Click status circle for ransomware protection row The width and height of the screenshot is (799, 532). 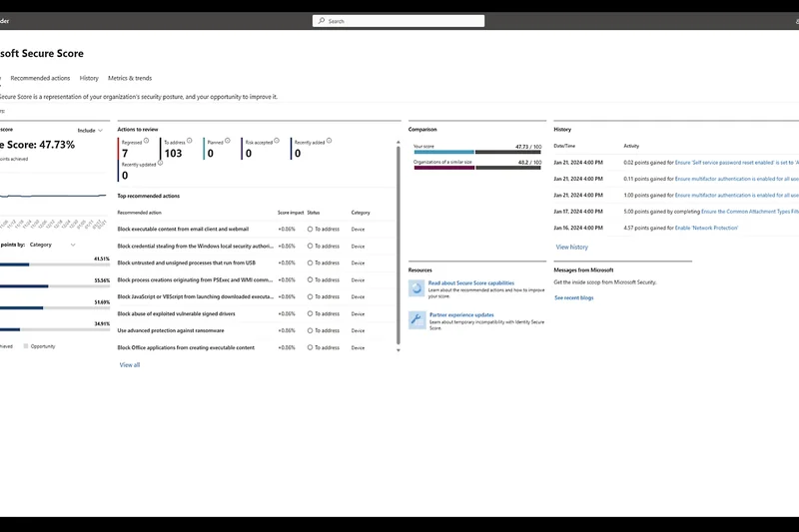point(310,330)
